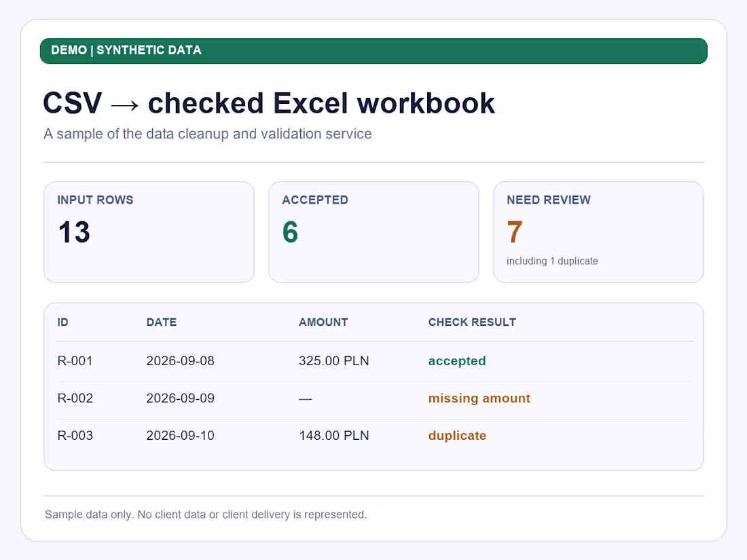Click the amount 148.00 PLN
The height and width of the screenshot is (560, 747).
[334, 436]
